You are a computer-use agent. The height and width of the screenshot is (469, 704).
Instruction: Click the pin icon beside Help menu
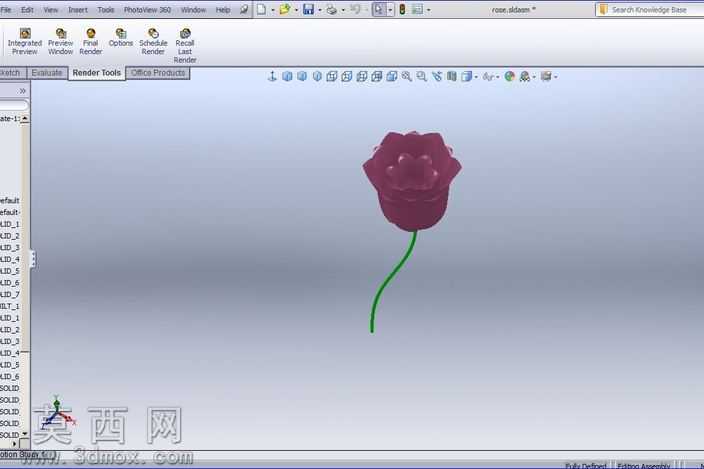244,9
